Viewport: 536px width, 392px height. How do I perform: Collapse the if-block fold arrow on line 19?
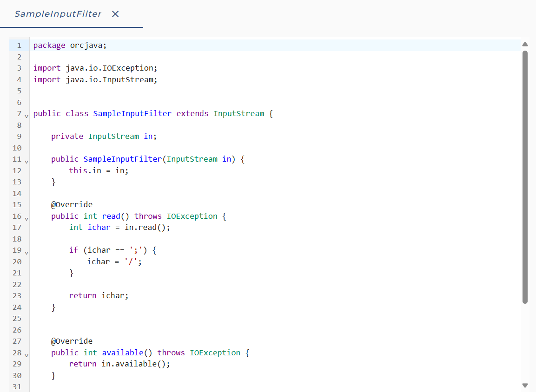click(x=26, y=253)
